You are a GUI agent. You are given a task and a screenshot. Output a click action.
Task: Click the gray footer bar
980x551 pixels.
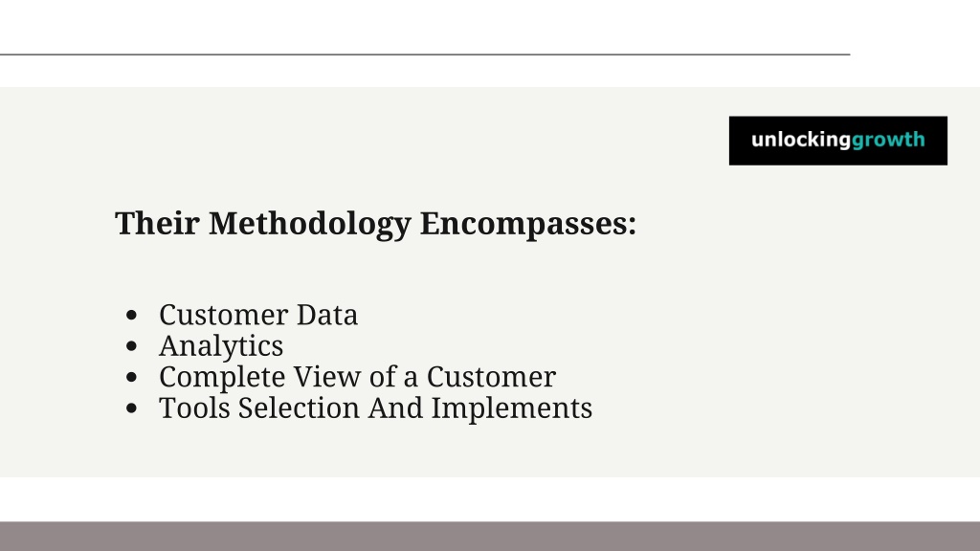point(490,537)
